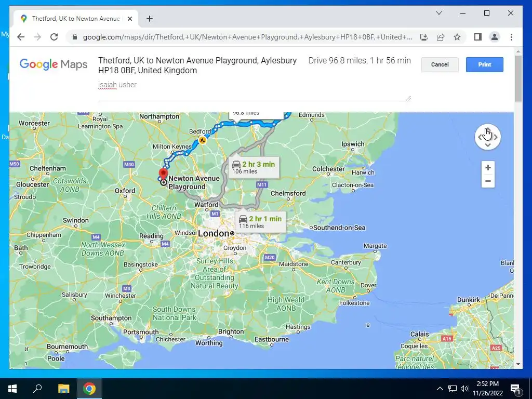Click the Chrome icon in the taskbar

click(89, 389)
